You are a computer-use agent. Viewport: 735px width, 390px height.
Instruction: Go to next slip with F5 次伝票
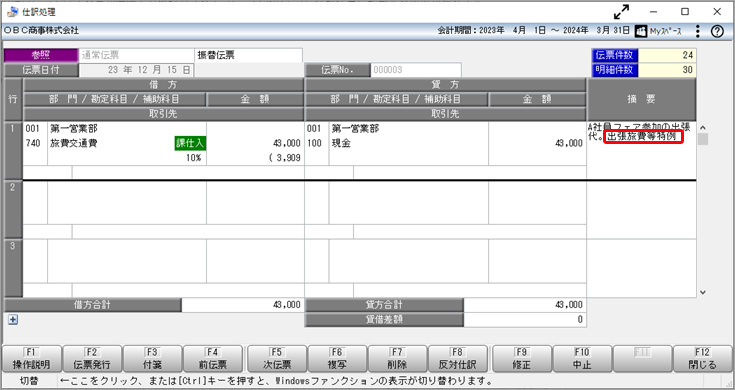click(277, 359)
